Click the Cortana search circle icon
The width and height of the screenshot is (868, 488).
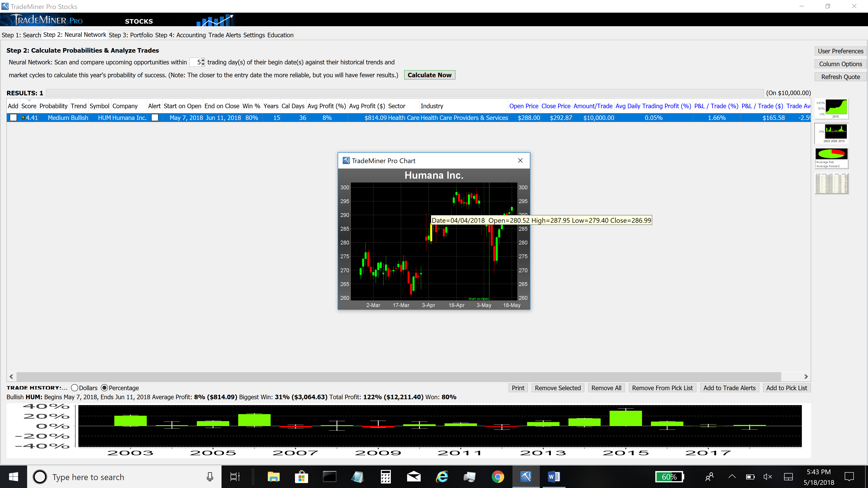coord(40,477)
